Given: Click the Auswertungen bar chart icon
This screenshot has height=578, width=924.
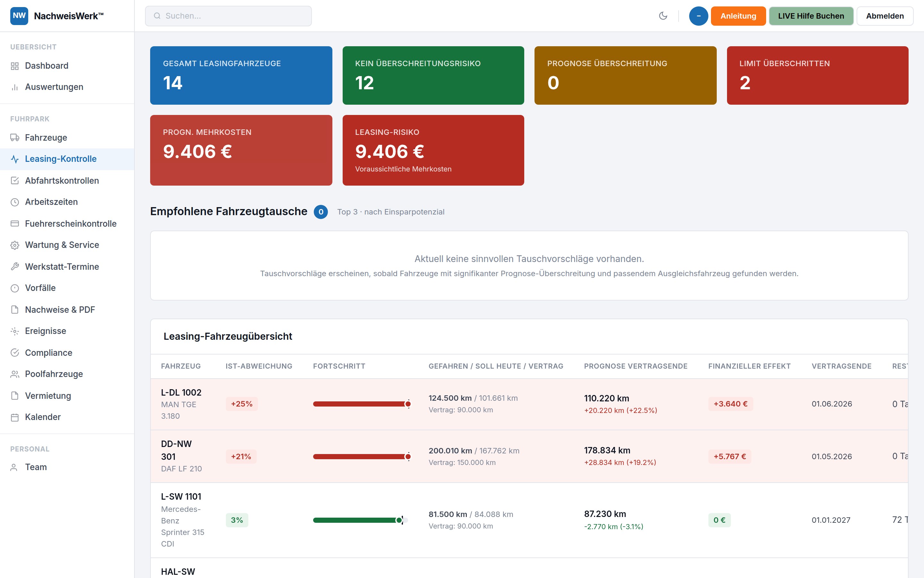Looking at the screenshot, I should (x=15, y=87).
